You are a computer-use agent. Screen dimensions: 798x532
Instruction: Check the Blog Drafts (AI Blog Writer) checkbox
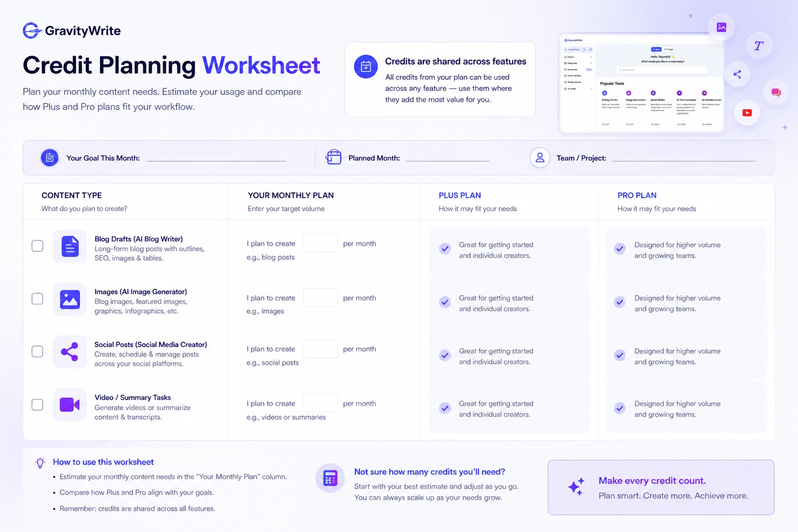point(37,246)
